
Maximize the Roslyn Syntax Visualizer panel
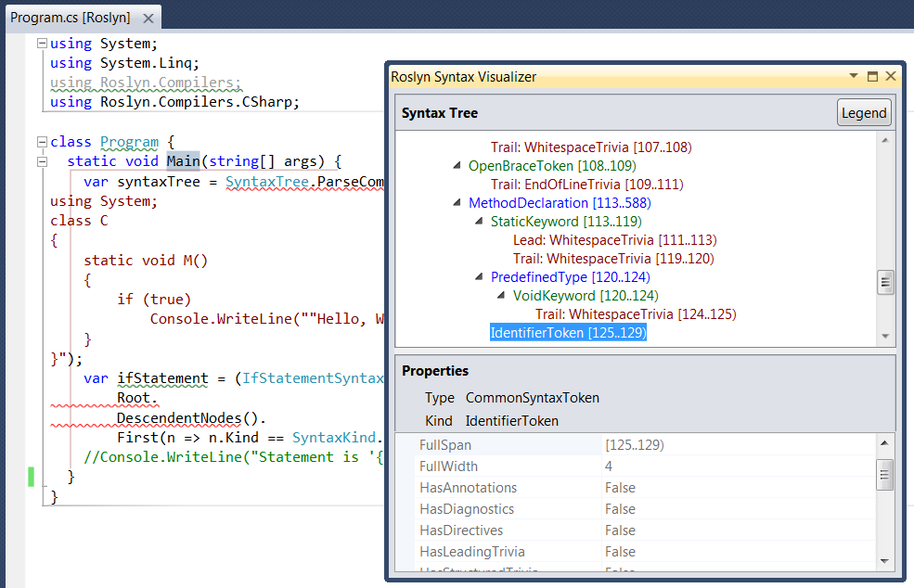(872, 76)
